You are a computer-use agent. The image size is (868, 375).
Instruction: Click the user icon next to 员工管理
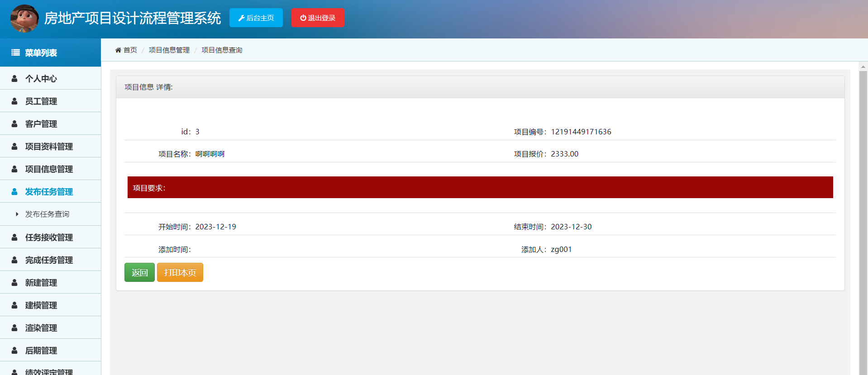point(14,101)
